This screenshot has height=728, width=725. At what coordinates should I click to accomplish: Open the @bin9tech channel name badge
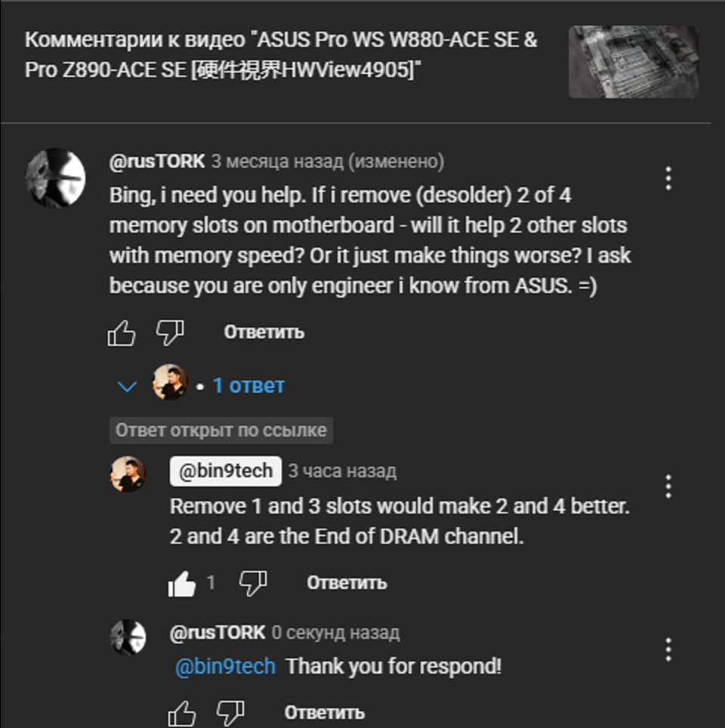(225, 471)
